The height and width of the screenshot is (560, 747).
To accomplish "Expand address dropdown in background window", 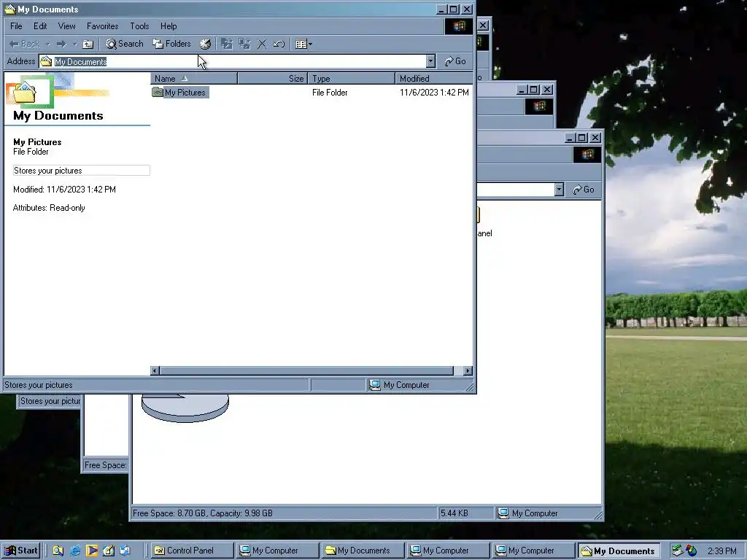I will tap(559, 190).
